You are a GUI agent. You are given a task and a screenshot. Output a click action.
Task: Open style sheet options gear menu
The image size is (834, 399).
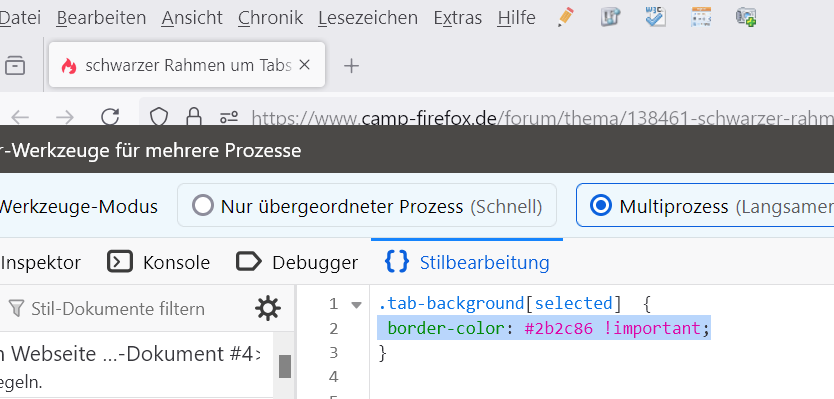(x=268, y=309)
